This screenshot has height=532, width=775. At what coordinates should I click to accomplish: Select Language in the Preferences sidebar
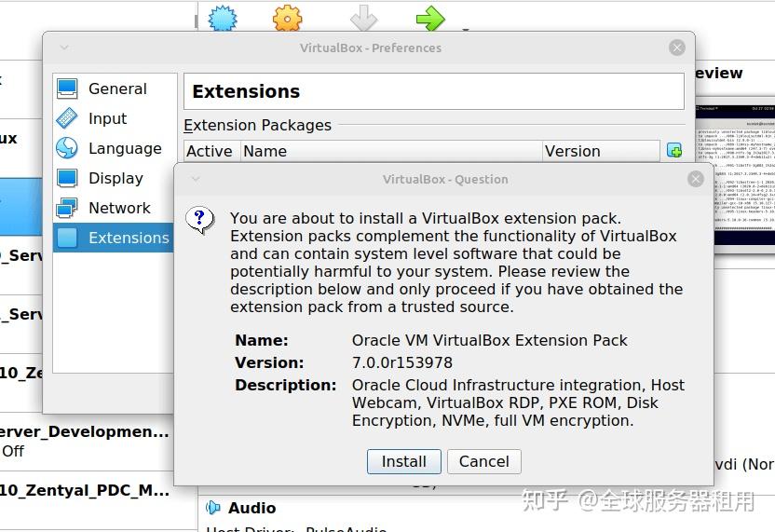(x=115, y=148)
